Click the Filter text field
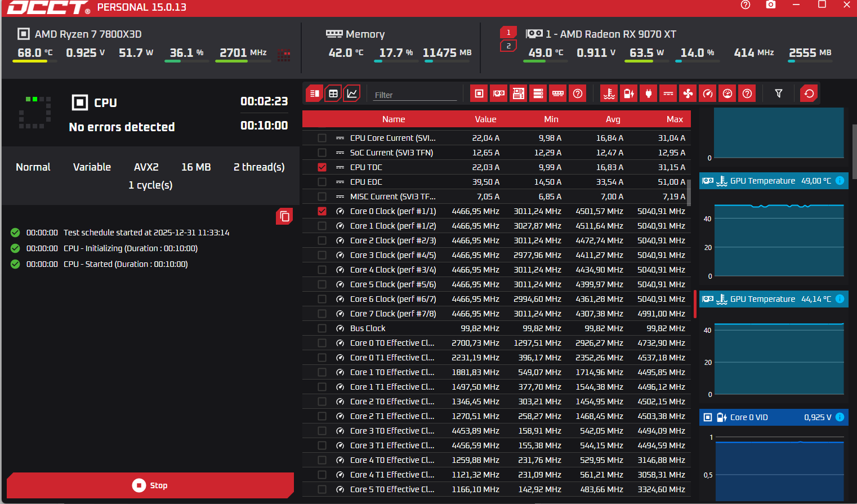The width and height of the screenshot is (857, 504). [416, 95]
